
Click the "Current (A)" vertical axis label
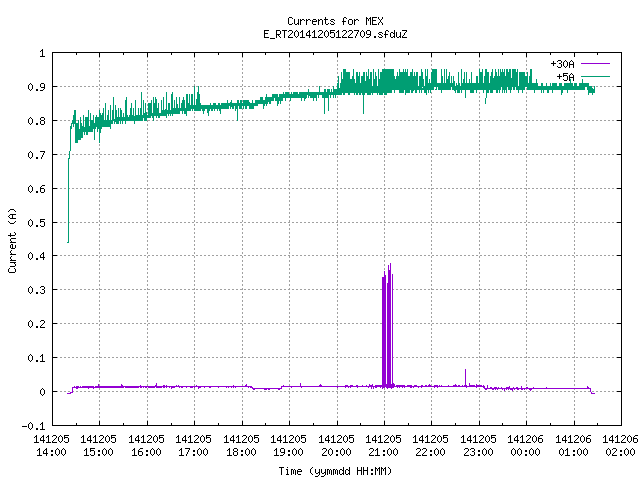[x=12, y=240]
